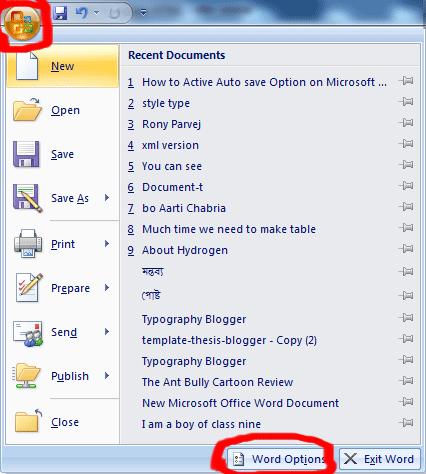
Task: Select Save in the Office menu
Action: coord(63,154)
